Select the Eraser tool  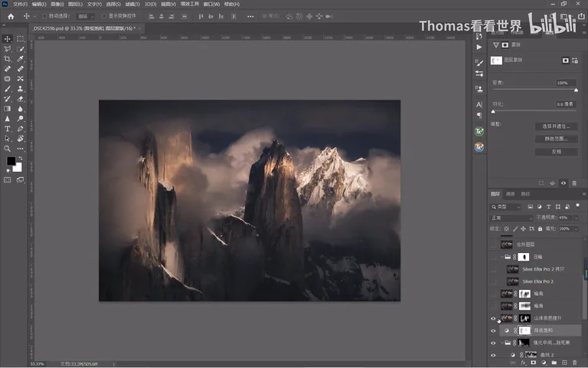point(20,99)
